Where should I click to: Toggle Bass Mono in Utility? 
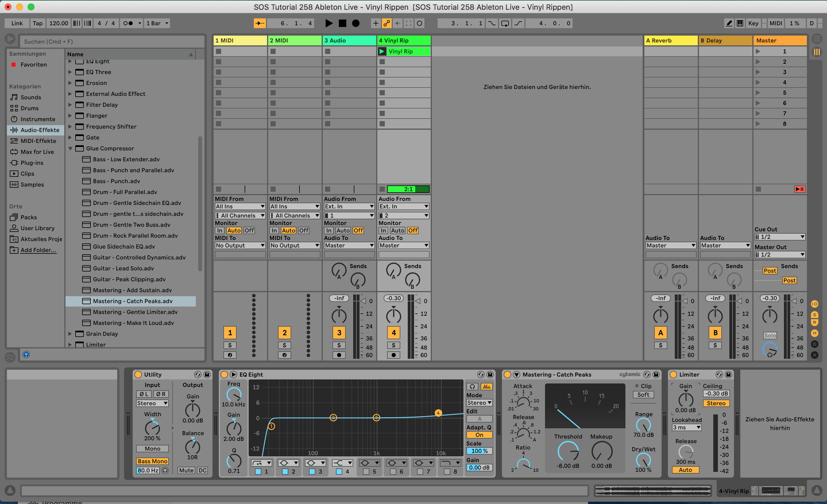pos(152,461)
